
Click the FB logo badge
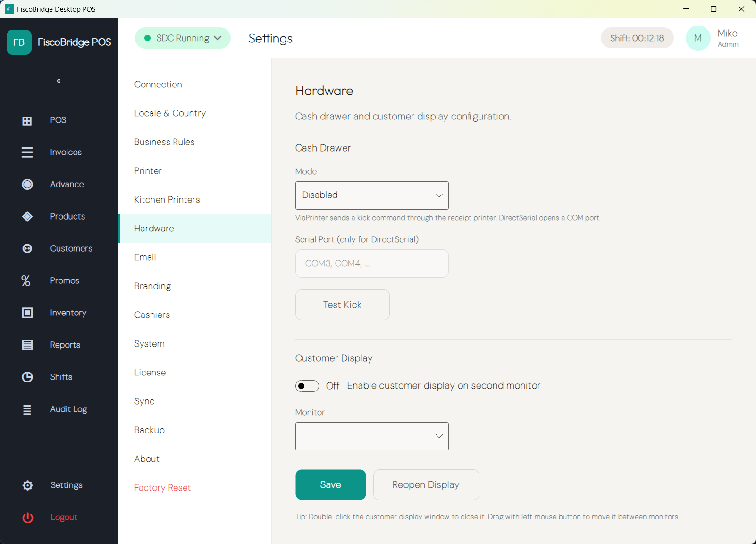(x=19, y=42)
